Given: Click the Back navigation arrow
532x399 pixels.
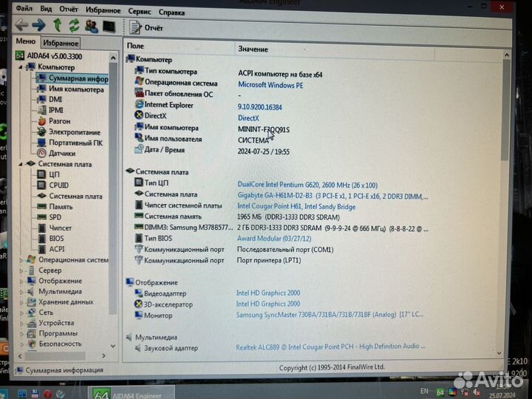Looking at the screenshot, I should point(21,25).
